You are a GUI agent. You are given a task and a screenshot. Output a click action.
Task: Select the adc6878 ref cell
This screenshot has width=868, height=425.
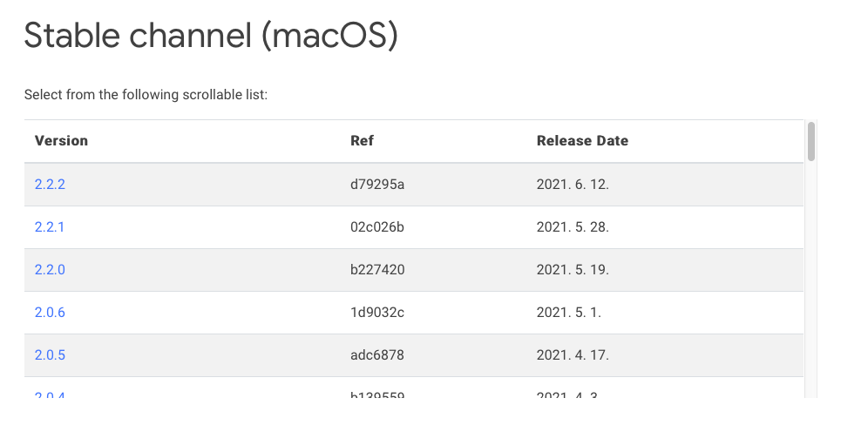point(377,355)
